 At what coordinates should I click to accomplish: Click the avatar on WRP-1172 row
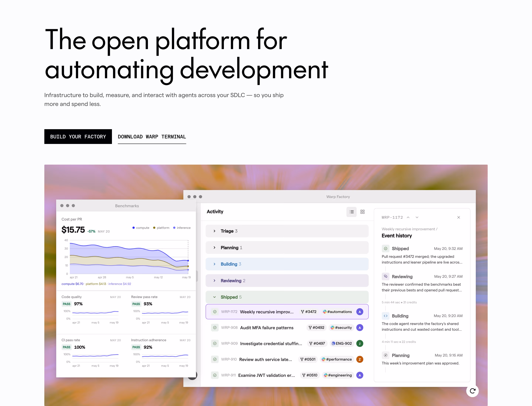pos(359,312)
